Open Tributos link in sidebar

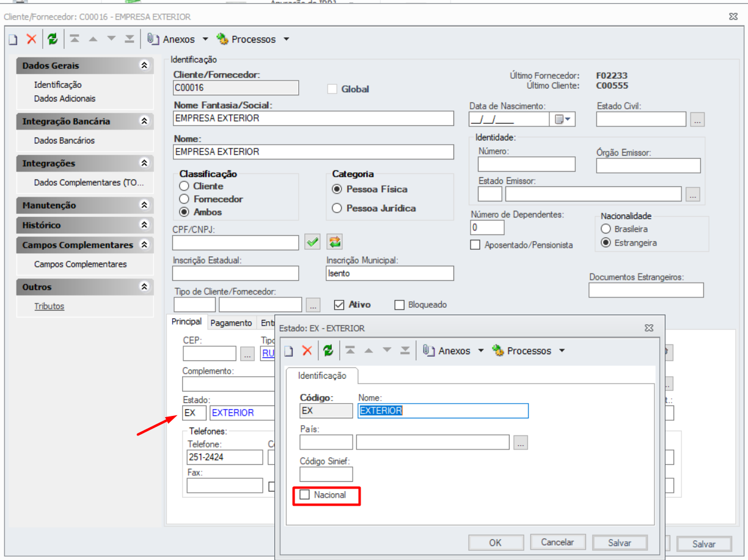coord(49,307)
